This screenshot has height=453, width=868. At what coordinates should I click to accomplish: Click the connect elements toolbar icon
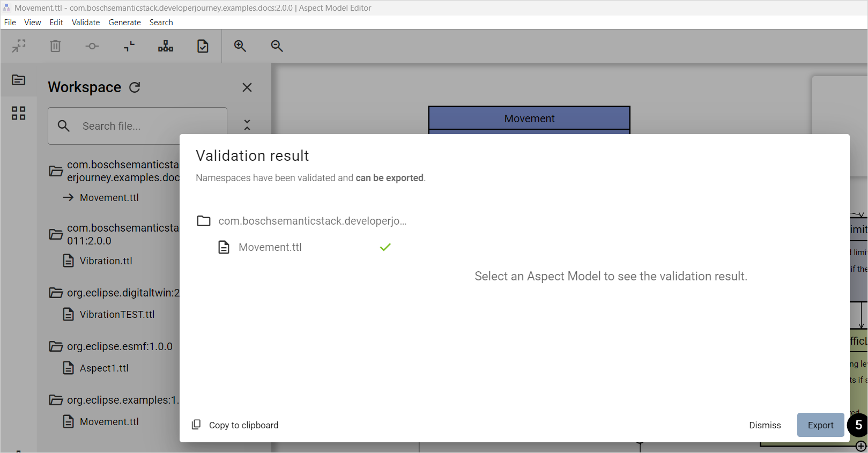pos(92,46)
